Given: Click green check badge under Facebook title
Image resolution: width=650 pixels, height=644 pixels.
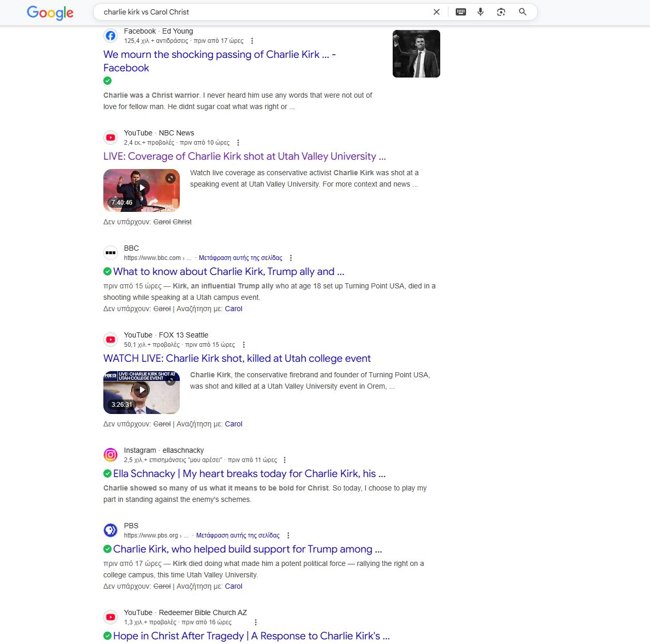Looking at the screenshot, I should tap(107, 81).
